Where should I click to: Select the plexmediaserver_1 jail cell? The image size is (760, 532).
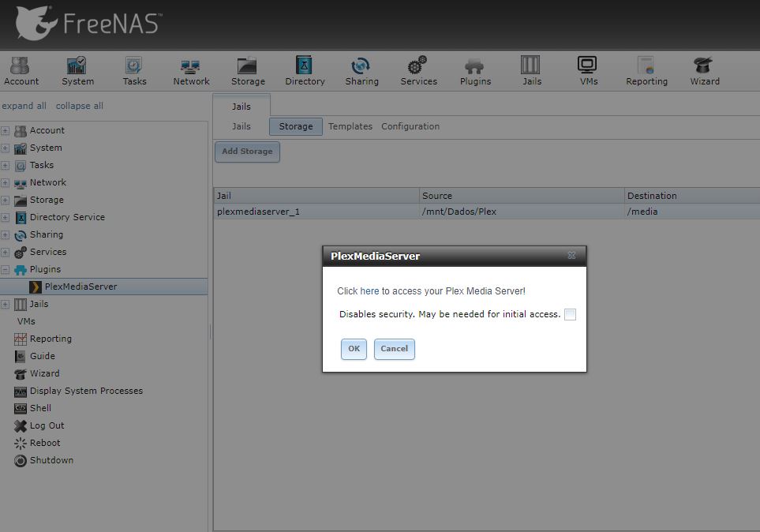316,212
